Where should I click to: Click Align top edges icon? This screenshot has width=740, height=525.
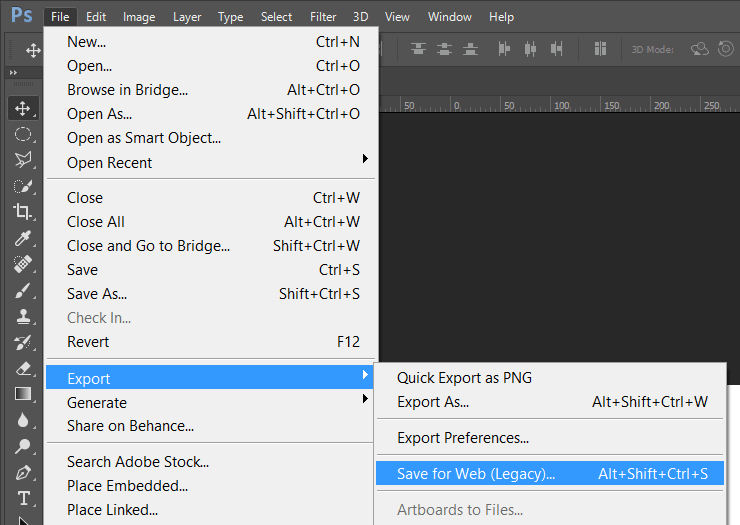point(418,49)
